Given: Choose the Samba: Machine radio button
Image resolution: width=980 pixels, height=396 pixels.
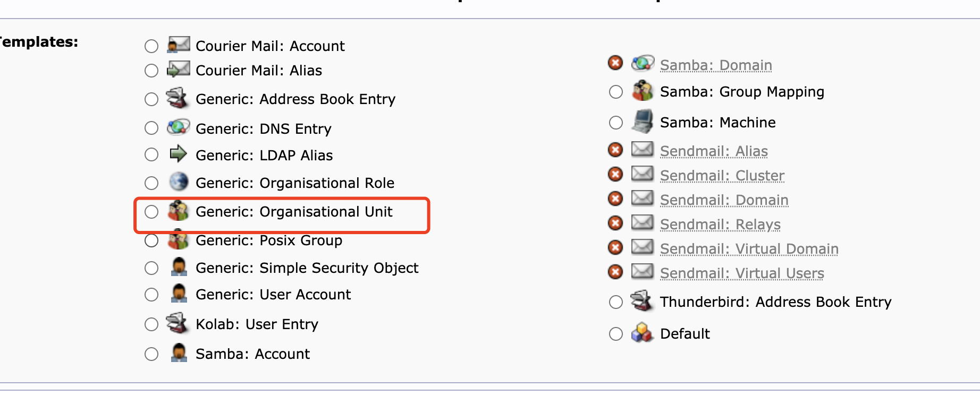Looking at the screenshot, I should point(616,123).
